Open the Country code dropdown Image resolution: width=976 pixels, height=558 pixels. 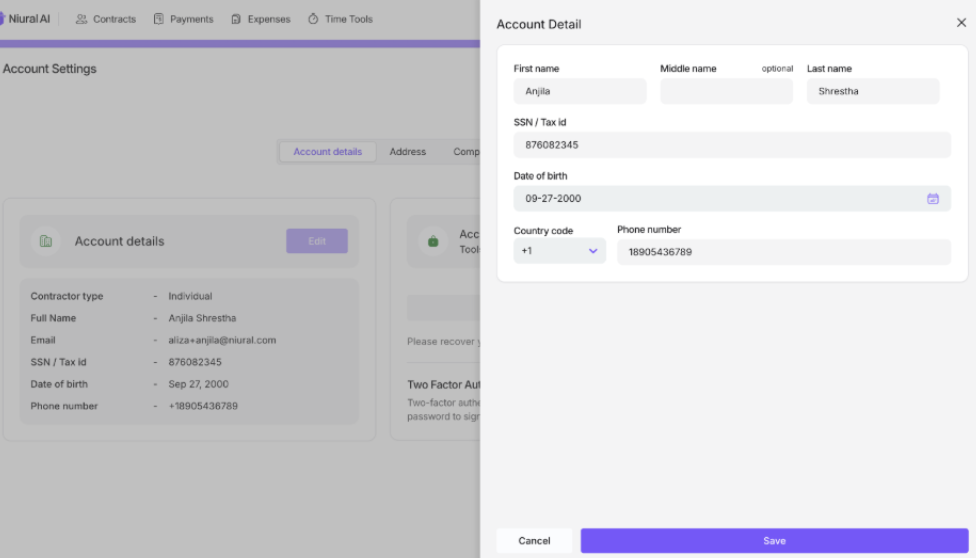pyautogui.click(x=559, y=251)
